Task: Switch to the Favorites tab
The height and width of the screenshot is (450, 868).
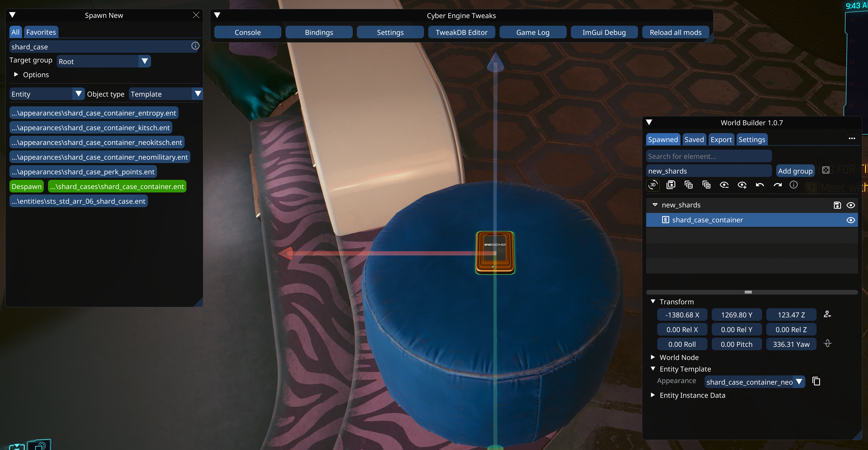Action: (41, 32)
